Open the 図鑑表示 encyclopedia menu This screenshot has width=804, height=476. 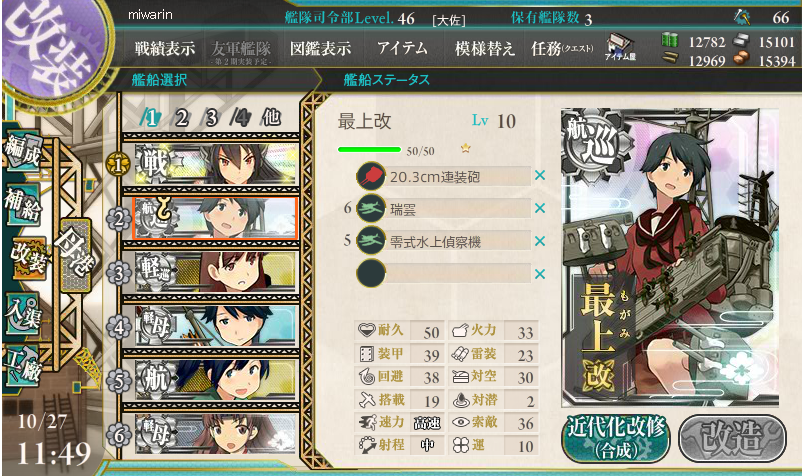point(320,49)
